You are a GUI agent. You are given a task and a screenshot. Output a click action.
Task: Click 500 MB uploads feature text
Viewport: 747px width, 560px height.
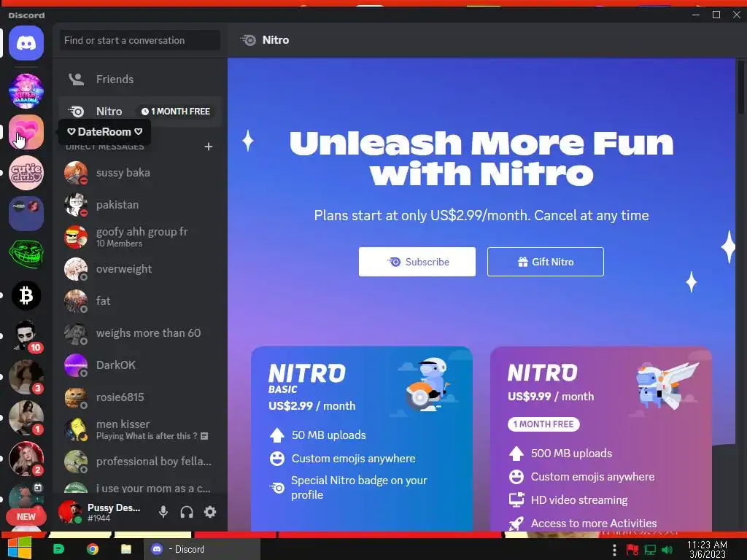tap(571, 454)
